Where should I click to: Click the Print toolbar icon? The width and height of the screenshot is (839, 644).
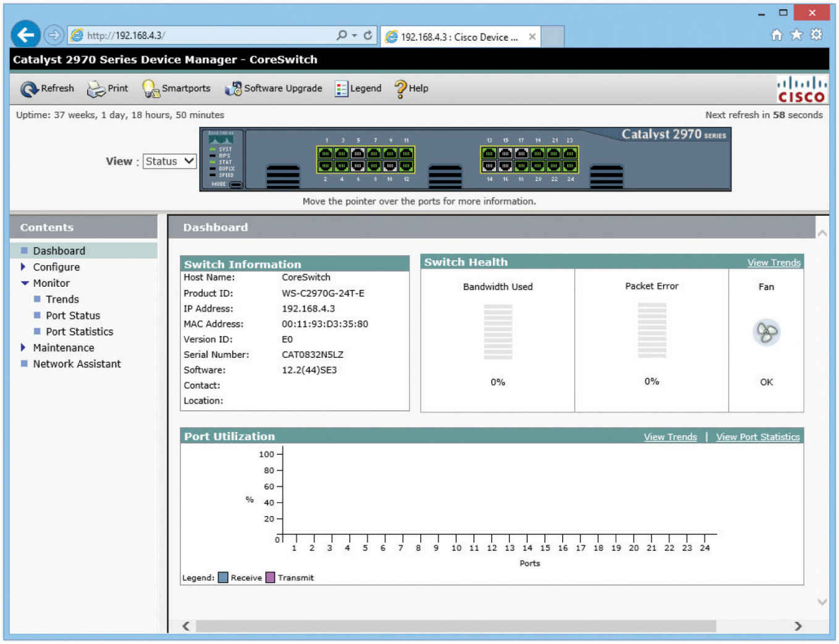[x=96, y=89]
